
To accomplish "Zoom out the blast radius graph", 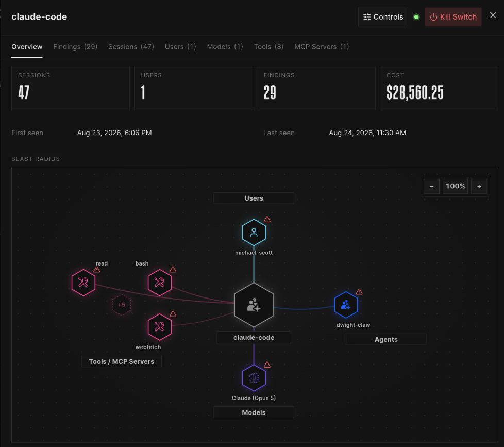I will coord(431,186).
